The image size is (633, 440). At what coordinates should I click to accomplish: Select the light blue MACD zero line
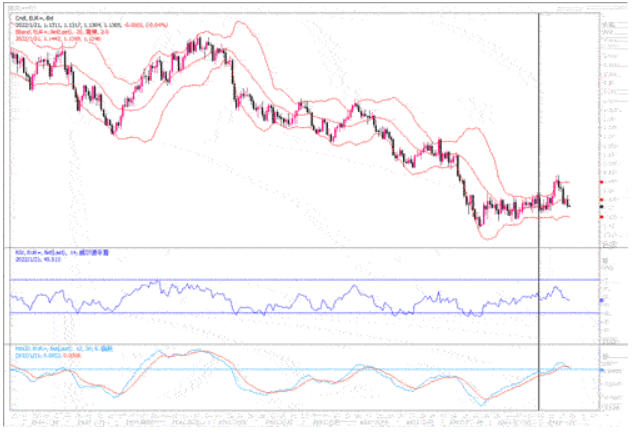[x=300, y=370]
